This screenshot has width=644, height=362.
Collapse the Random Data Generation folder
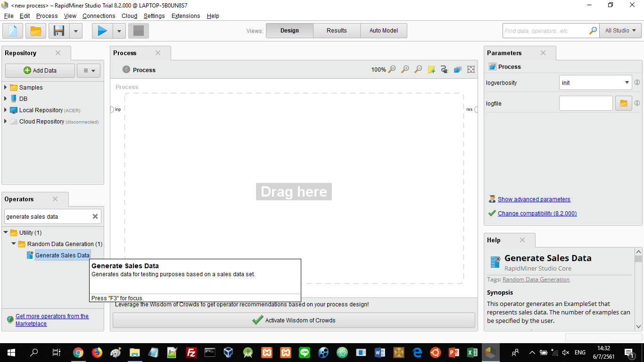tap(14, 244)
